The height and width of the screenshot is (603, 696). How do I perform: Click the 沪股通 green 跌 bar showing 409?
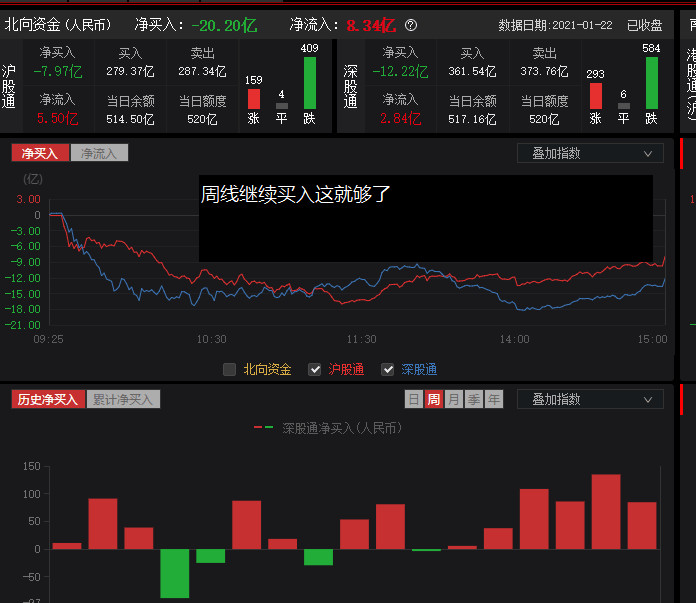(309, 83)
